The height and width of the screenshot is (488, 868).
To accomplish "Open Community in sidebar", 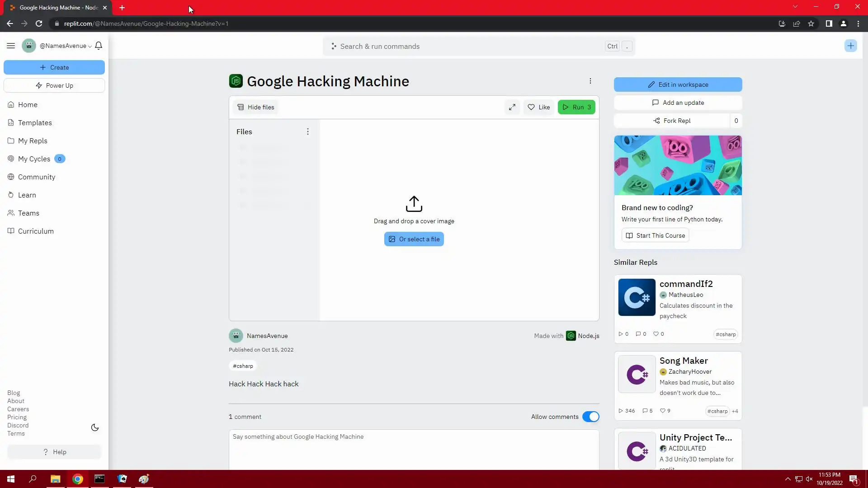I will click(x=37, y=177).
